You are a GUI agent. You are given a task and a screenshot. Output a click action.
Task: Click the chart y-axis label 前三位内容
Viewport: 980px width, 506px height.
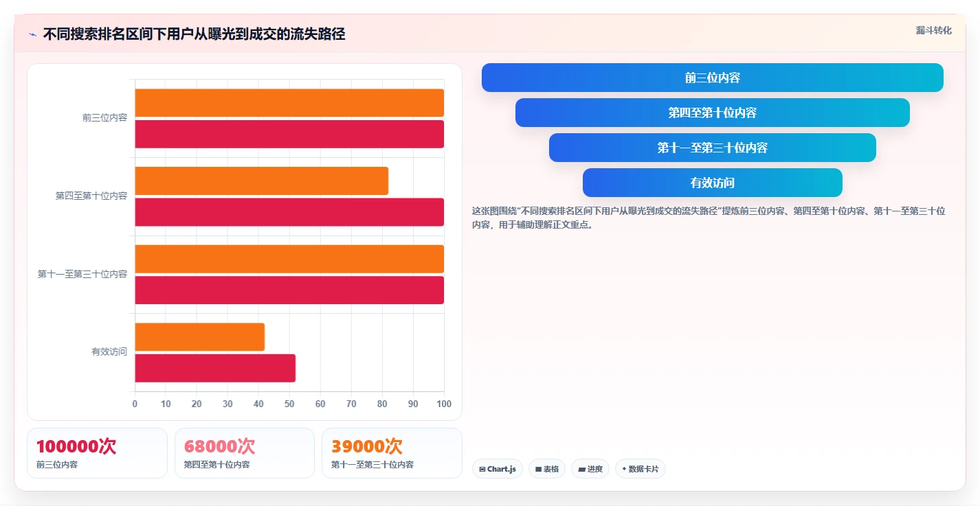(x=104, y=118)
